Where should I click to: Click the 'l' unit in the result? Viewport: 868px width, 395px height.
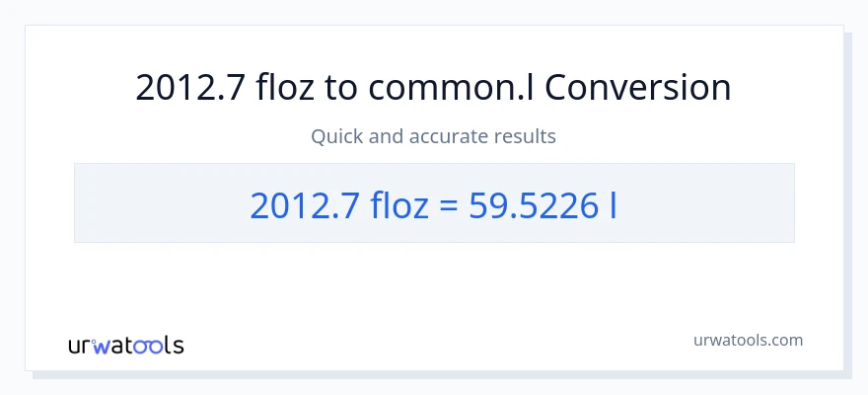click(613, 203)
